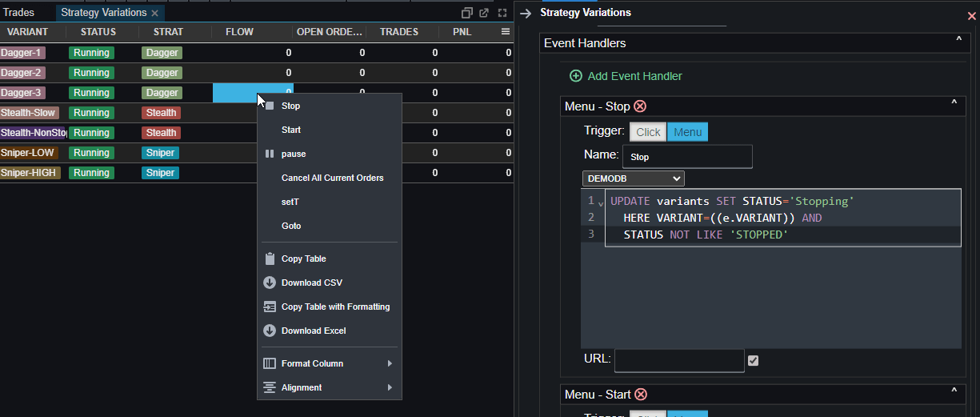Screen dimensions: 980x417
Task: Click the Copy Table clipboard icon
Action: (x=270, y=259)
